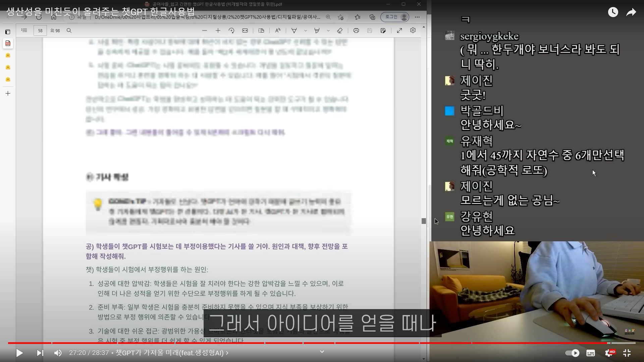Play the YouTube video

[19, 353]
